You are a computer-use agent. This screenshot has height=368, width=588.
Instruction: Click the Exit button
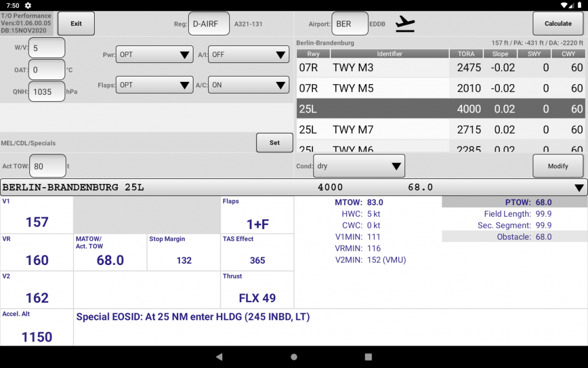tap(76, 24)
